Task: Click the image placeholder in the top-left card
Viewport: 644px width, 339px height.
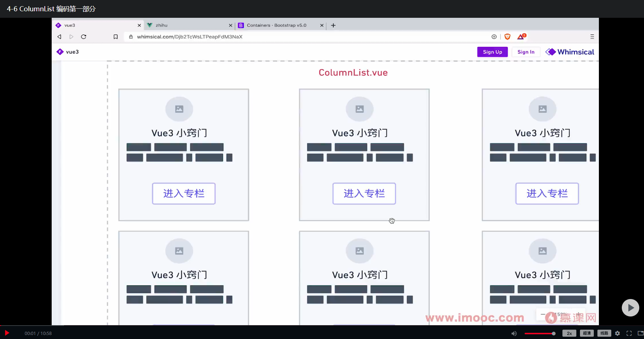Action: click(x=179, y=109)
